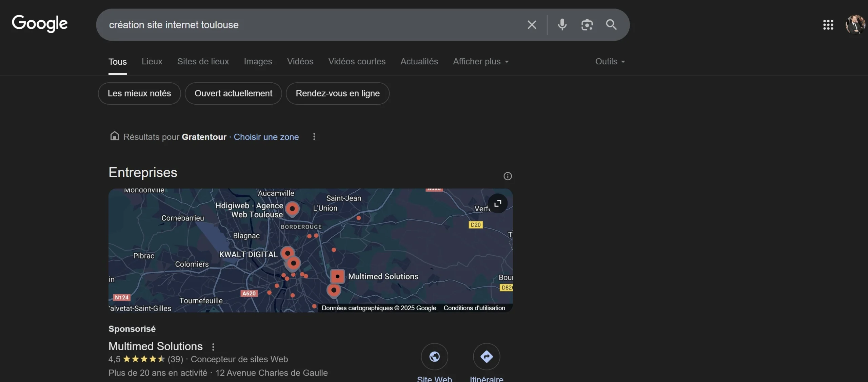The image size is (868, 382).
Task: Open Multimed Solutions website globe icon
Action: (x=434, y=357)
